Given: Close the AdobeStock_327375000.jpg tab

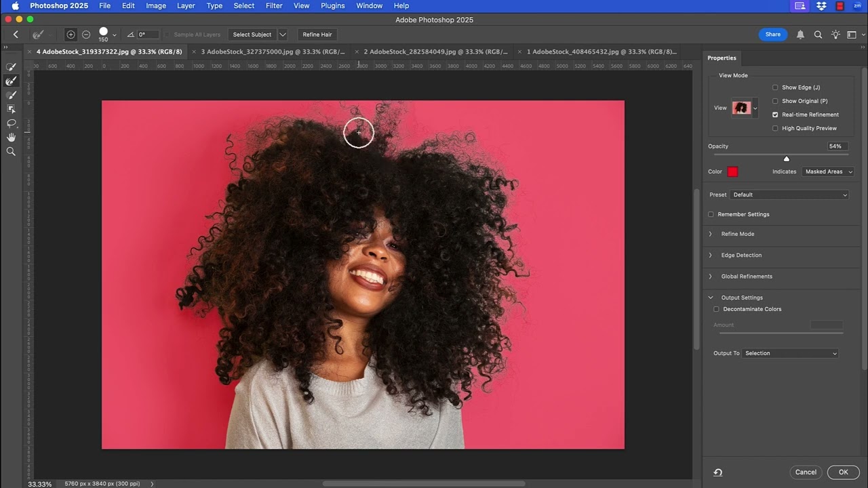Looking at the screenshot, I should tap(194, 52).
